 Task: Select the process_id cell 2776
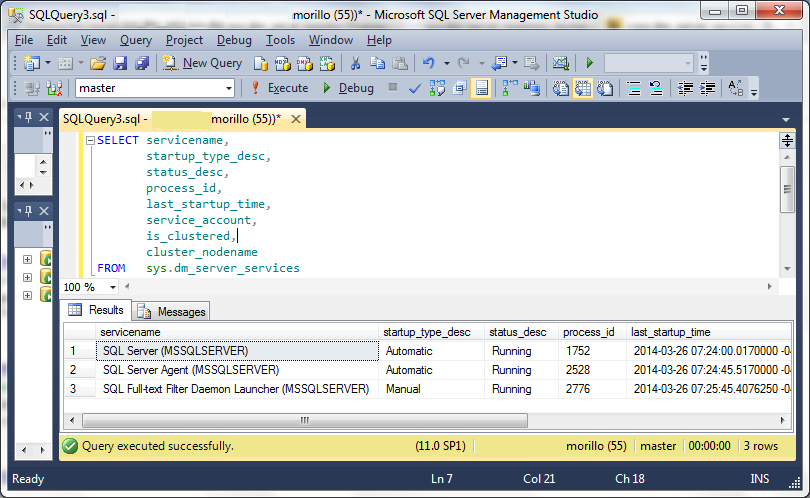pyautogui.click(x=592, y=389)
